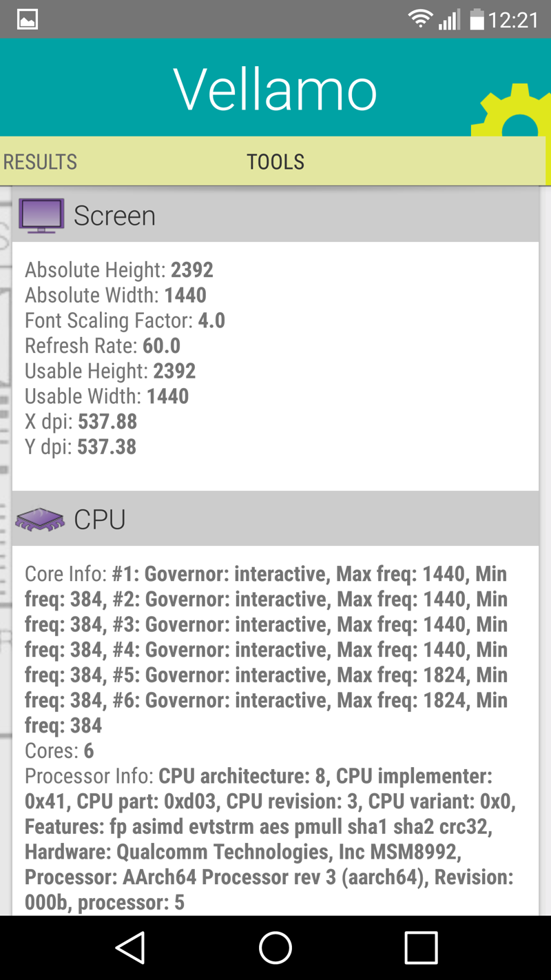Tap the 12:21 clock in status bar
Screen dimensions: 551x980
(513, 20)
